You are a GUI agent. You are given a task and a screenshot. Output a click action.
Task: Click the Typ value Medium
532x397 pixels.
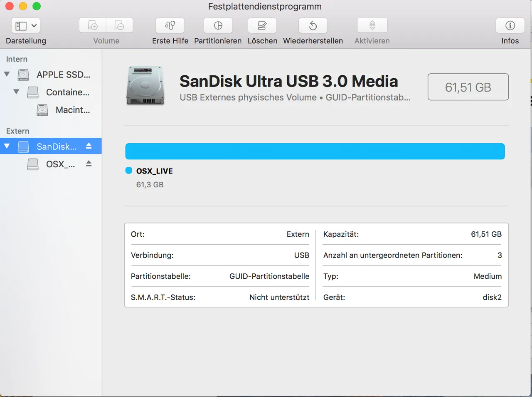click(x=488, y=276)
